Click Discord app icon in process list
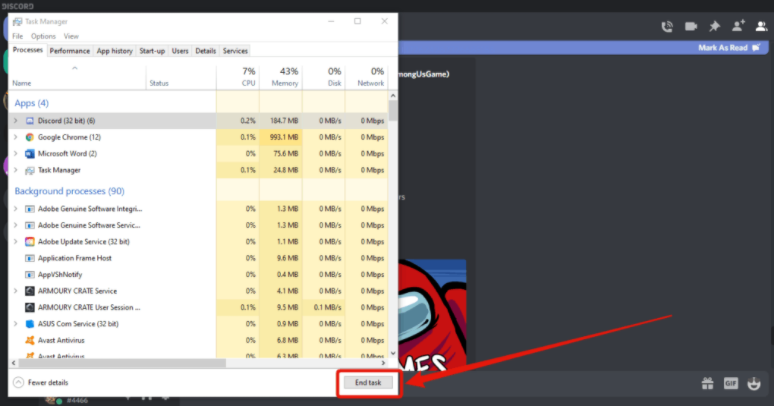The height and width of the screenshot is (406, 774). 30,121
